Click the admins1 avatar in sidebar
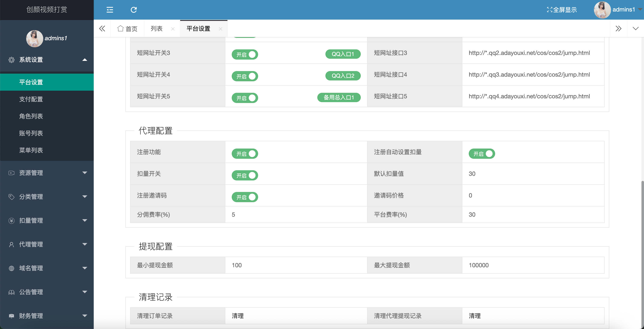The width and height of the screenshot is (644, 329). pos(34,39)
